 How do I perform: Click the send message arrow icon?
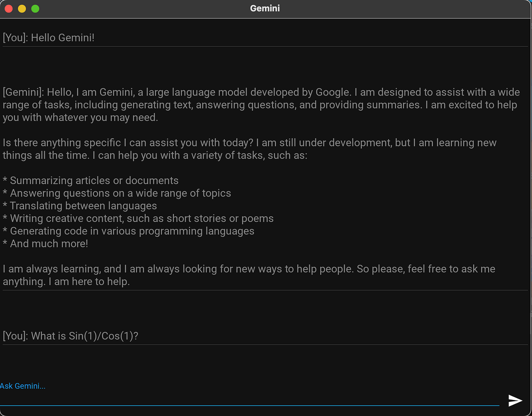point(515,400)
